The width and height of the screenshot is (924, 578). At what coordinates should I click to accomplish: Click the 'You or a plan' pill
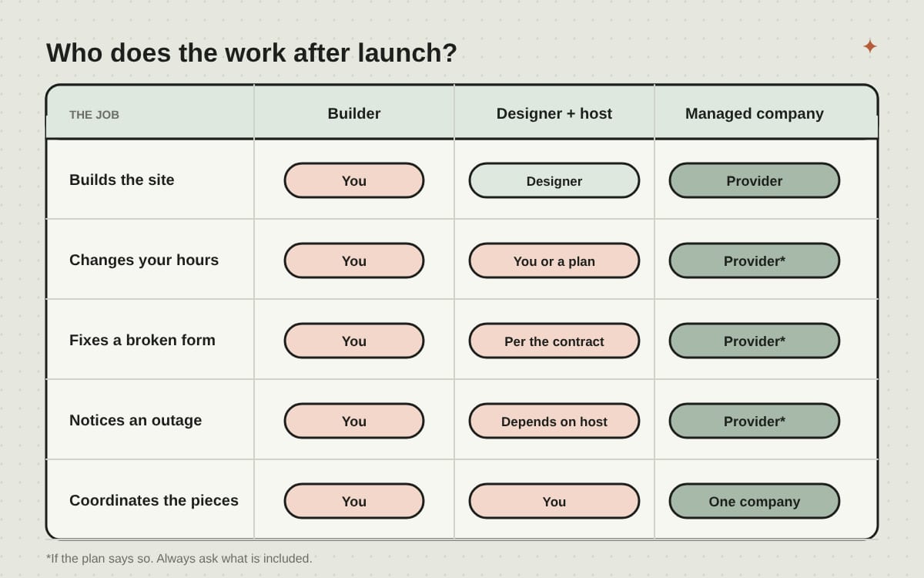(x=554, y=260)
